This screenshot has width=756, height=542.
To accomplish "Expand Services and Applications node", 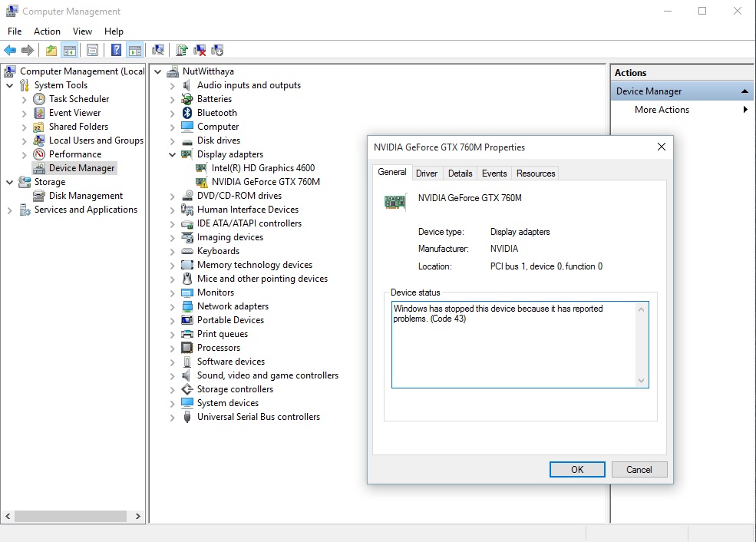I will pos(10,210).
